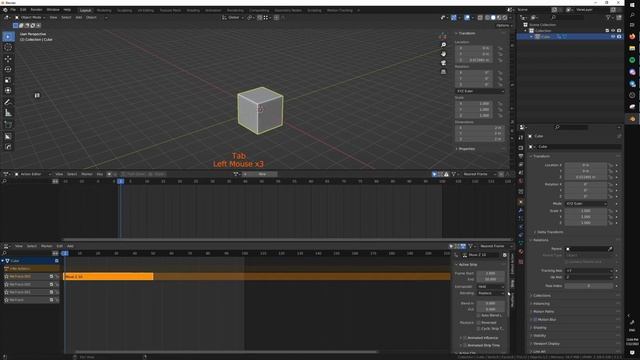Screen dimensions: 640x360
Task: Open the File menu
Action: (13, 10)
